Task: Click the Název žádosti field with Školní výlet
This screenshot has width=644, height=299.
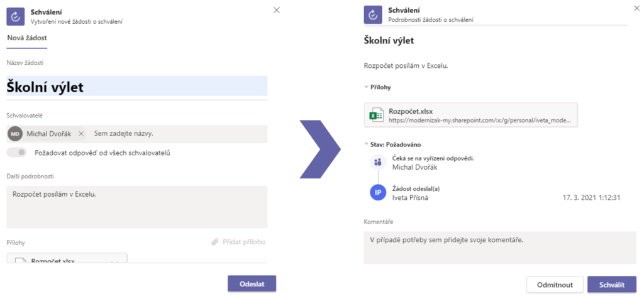Action: point(137,87)
